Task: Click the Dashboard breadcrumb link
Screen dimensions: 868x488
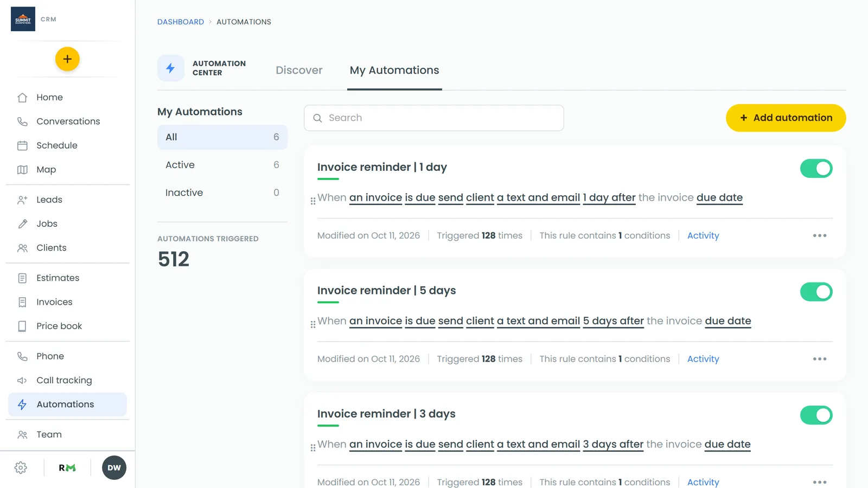Action: point(181,22)
